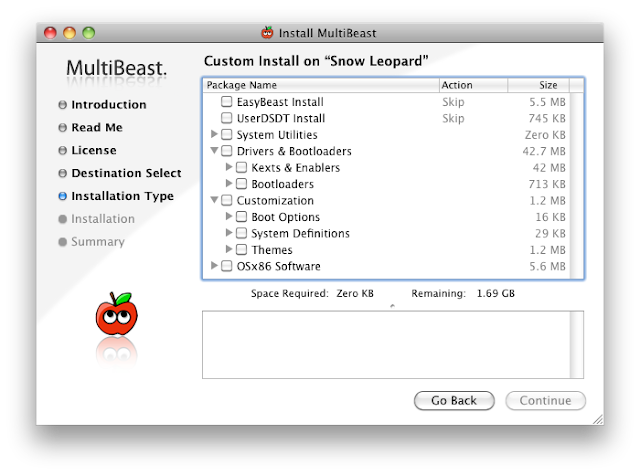Expand the System Definitions subgroup
Image resolution: width=640 pixels, height=475 pixels.
(229, 233)
